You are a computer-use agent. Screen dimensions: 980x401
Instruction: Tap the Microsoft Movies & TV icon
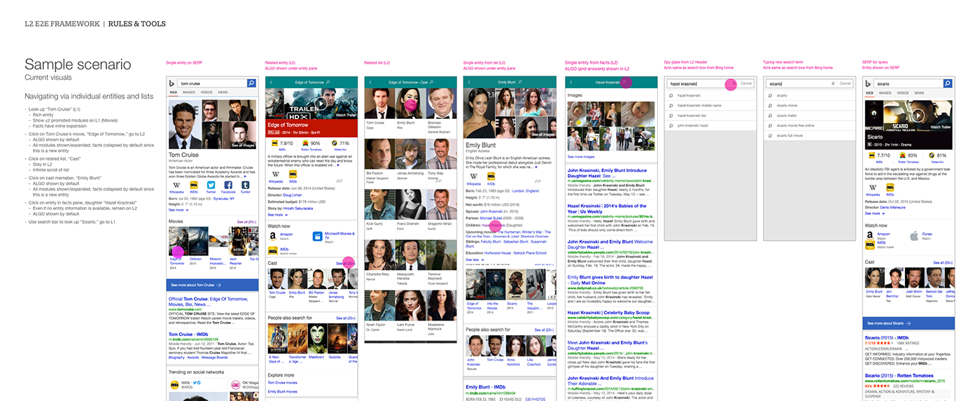point(317,236)
